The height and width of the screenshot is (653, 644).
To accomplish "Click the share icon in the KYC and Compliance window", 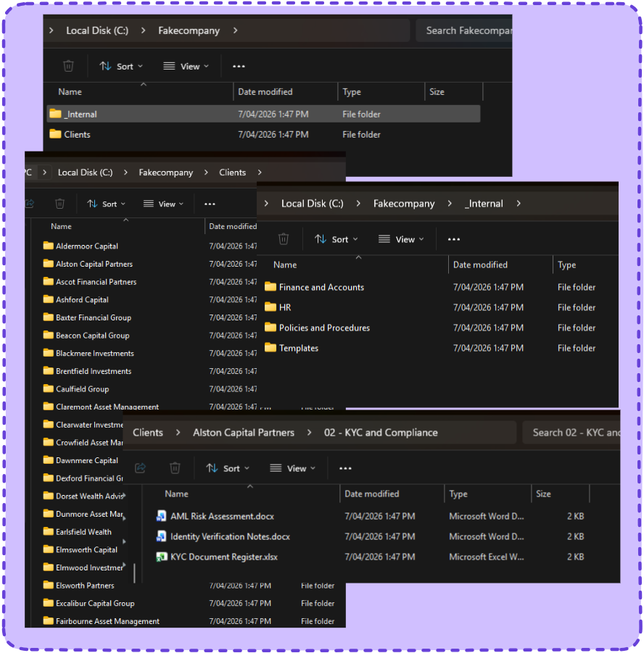I will click(x=141, y=468).
